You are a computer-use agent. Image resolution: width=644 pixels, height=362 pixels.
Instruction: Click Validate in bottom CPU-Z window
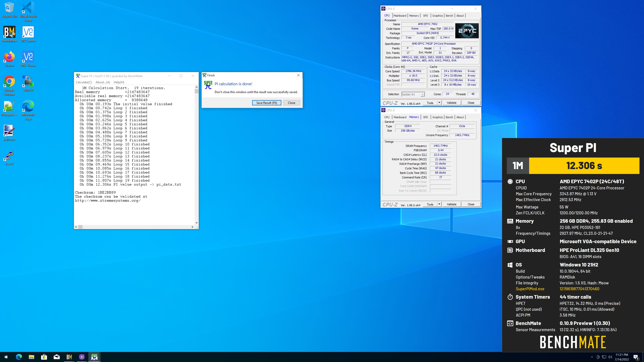pyautogui.click(x=451, y=204)
